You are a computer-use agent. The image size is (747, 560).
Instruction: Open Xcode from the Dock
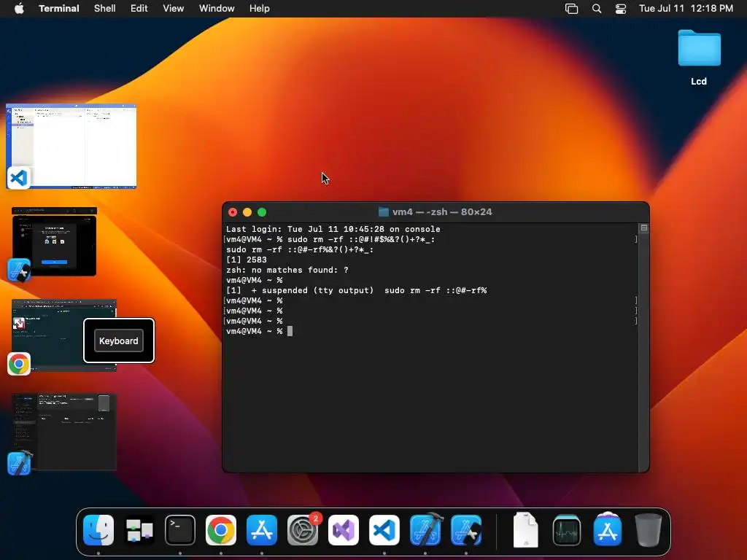click(426, 530)
